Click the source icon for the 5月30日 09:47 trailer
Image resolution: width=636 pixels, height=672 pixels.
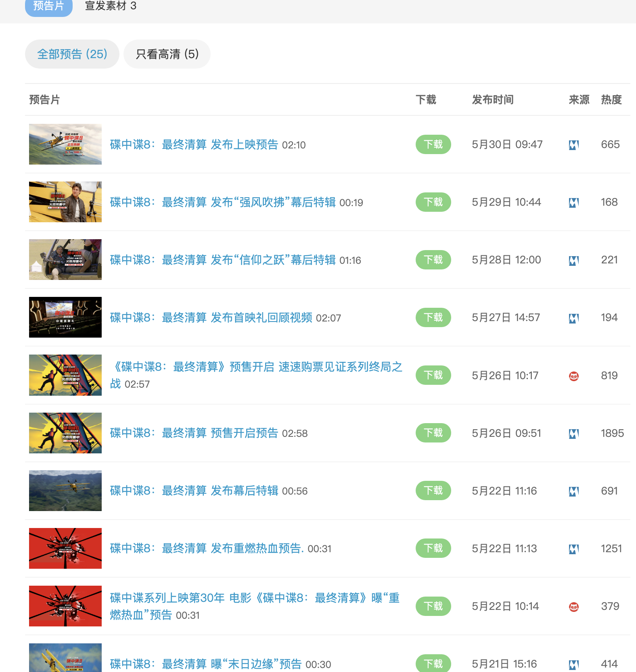573,145
